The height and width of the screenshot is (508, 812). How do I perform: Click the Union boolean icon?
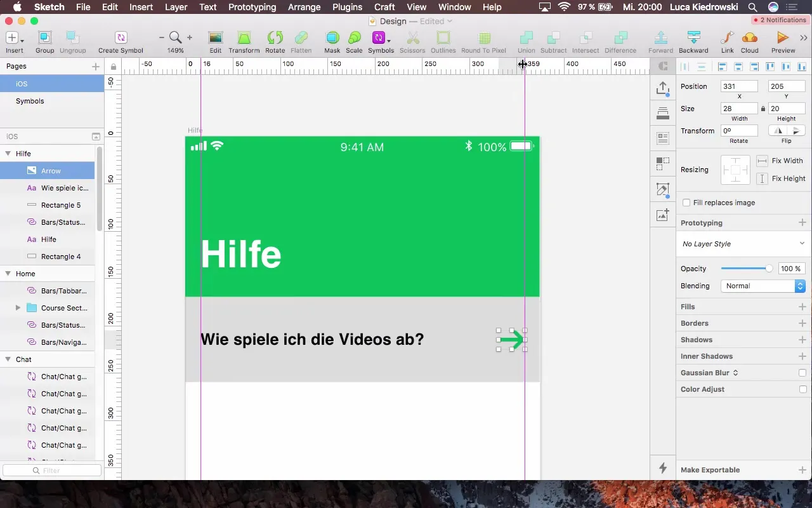tap(526, 38)
